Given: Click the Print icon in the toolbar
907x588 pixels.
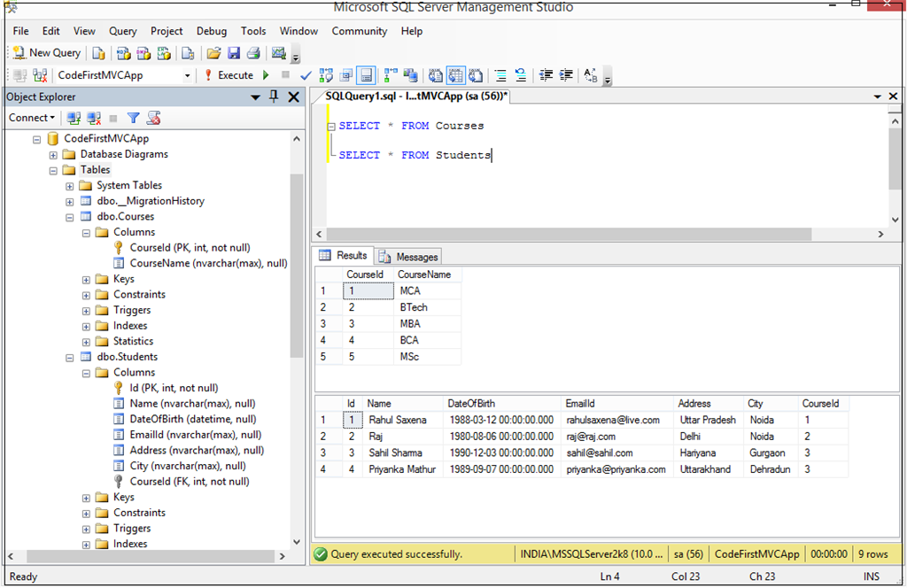Looking at the screenshot, I should click(254, 52).
